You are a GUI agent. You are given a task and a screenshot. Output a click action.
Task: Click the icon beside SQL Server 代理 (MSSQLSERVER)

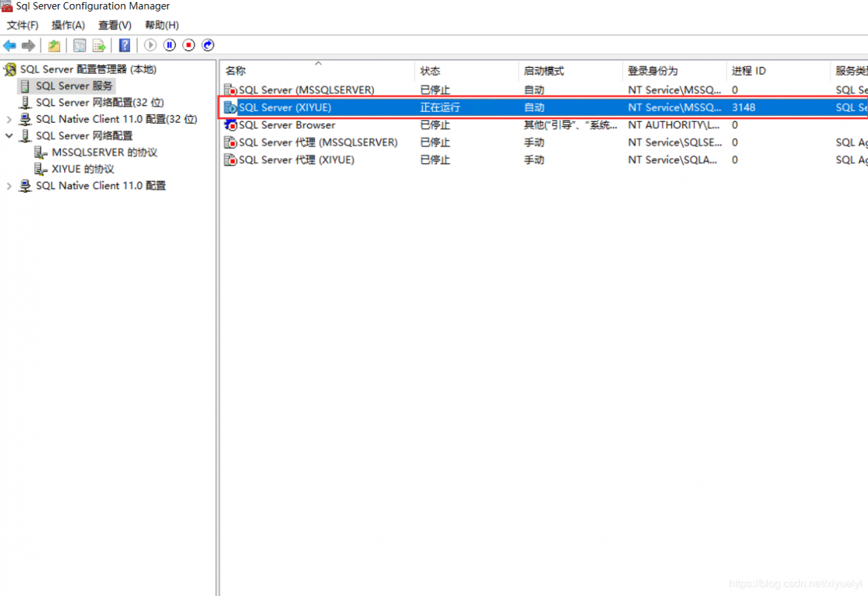[231, 143]
